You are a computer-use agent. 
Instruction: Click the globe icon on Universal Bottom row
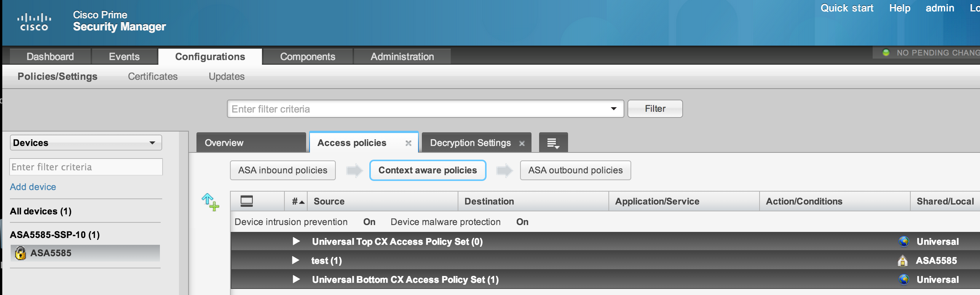tap(903, 280)
